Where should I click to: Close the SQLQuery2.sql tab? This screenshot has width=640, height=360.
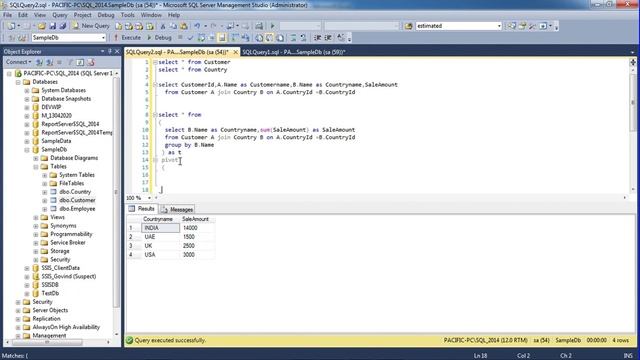coord(236,52)
